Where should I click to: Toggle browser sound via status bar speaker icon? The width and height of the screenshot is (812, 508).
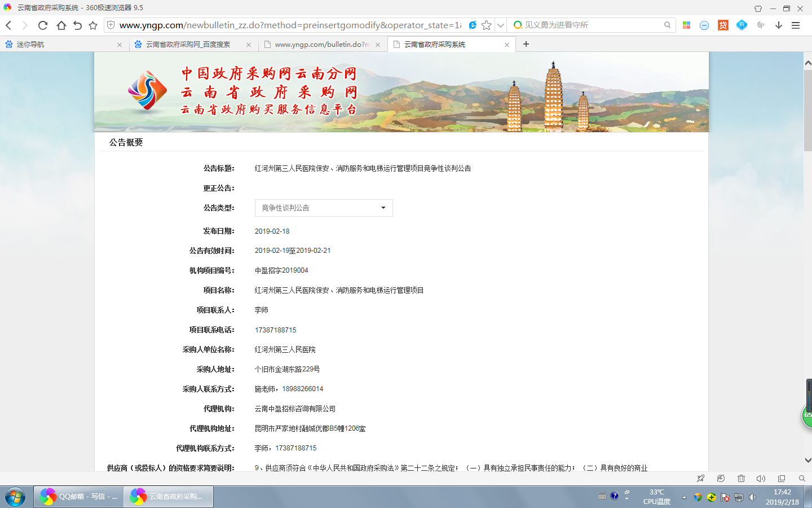(761, 479)
